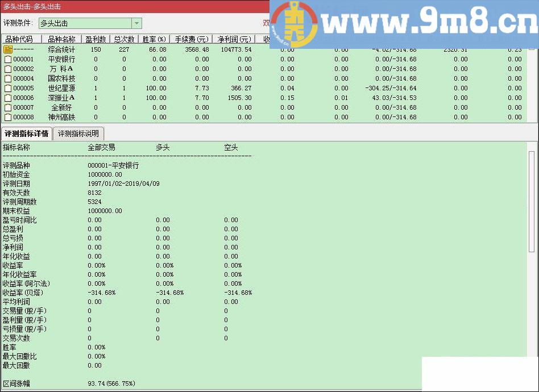Screen dimensions: 539x392
Task: Click the 品种代码 column header
Action: (20, 39)
